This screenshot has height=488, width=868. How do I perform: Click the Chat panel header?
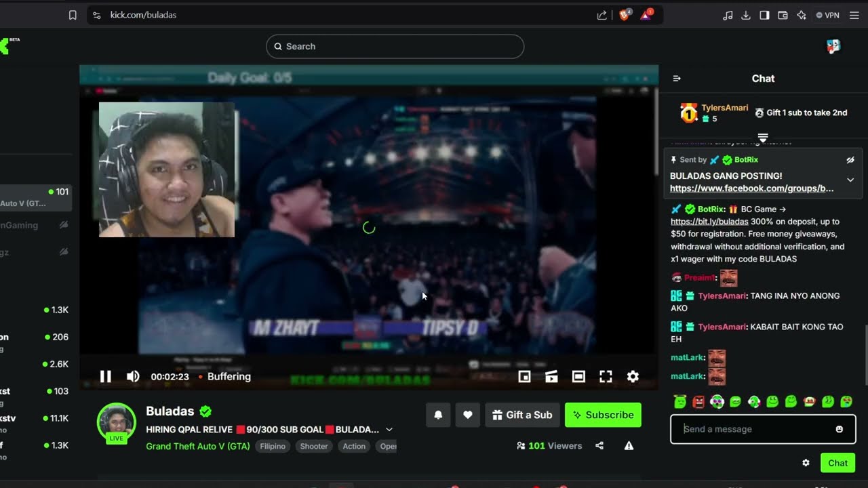tap(763, 79)
